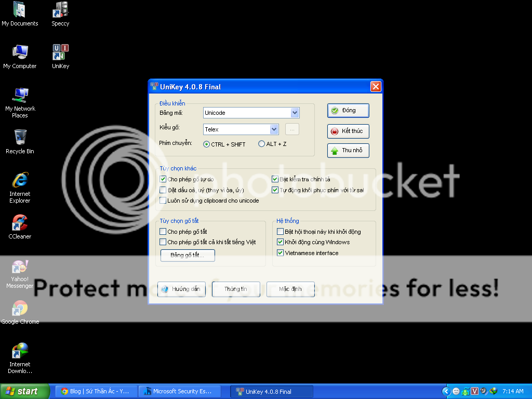The image size is (532, 399).
Task: Toggle 'Đặt dấu oà, uý' checkbox
Action: click(x=163, y=190)
